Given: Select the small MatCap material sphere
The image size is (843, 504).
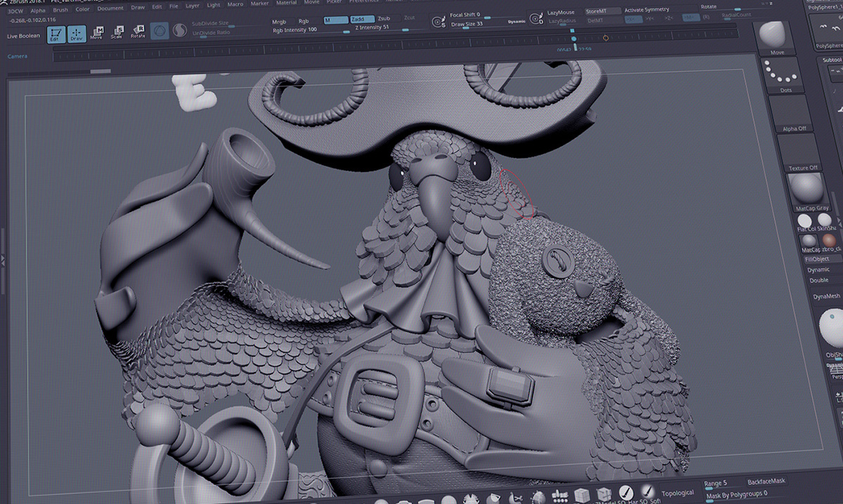Looking at the screenshot, I should [x=810, y=242].
